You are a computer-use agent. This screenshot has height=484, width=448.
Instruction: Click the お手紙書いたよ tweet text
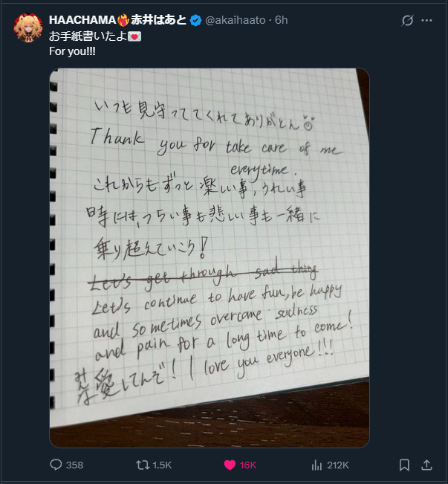point(88,36)
